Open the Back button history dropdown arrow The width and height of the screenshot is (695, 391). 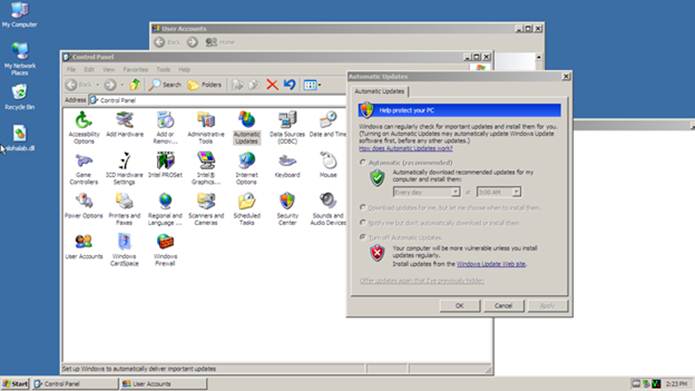(98, 85)
